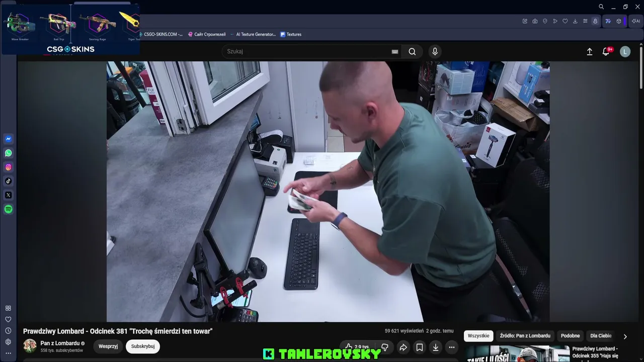This screenshot has width=644, height=362.
Task: Select the Wszystkie filter chip
Action: click(478, 336)
